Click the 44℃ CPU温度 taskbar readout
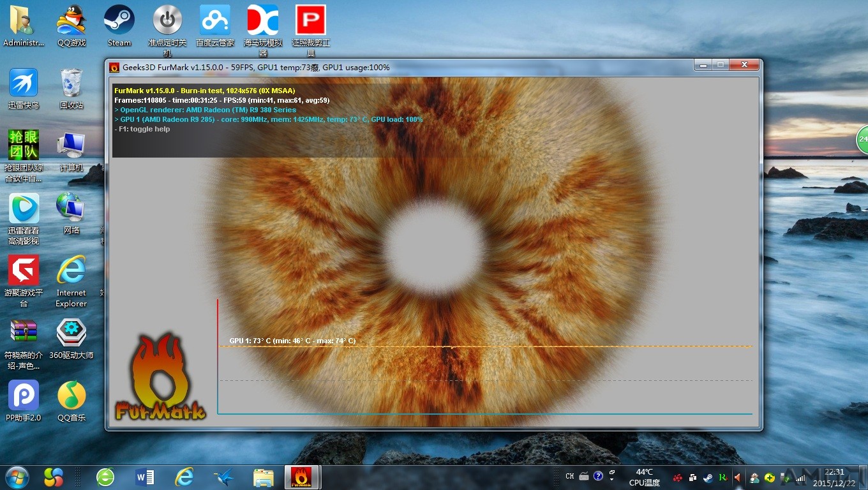The width and height of the screenshot is (868, 490). pyautogui.click(x=645, y=477)
